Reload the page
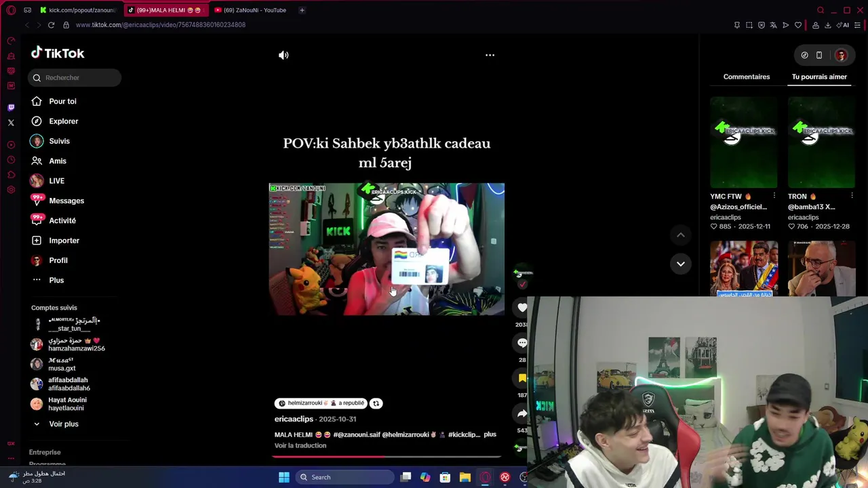 click(51, 25)
